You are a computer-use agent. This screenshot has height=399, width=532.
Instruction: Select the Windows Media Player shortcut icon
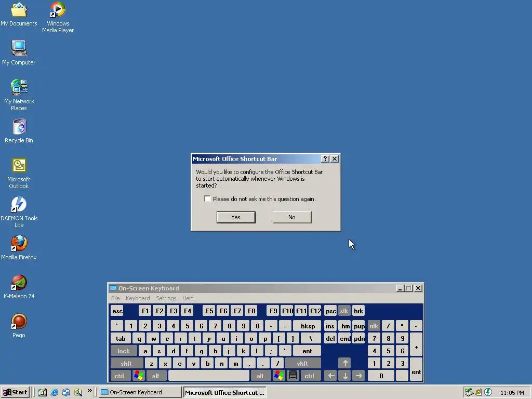pyautogui.click(x=58, y=17)
